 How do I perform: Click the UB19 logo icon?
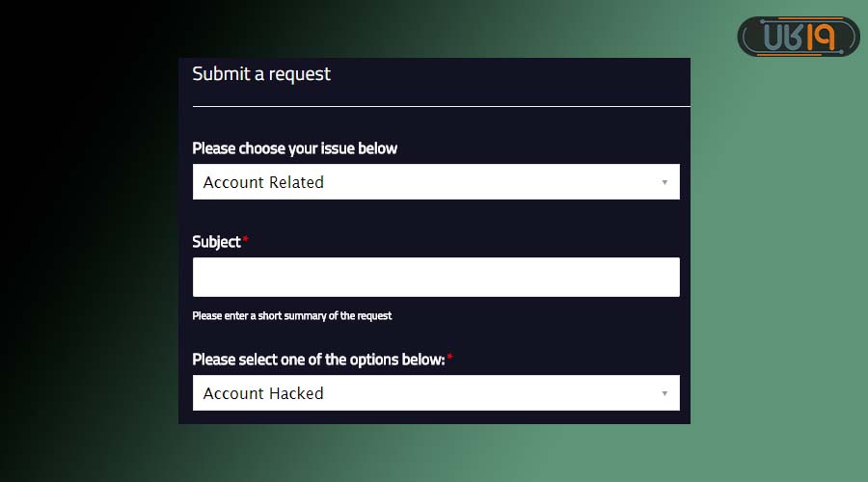pos(798,37)
